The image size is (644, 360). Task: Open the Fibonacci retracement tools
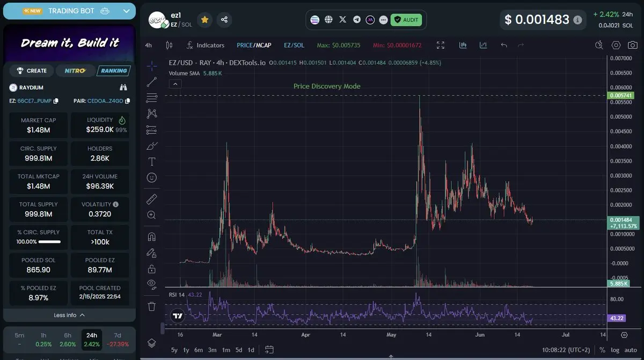pos(151,98)
